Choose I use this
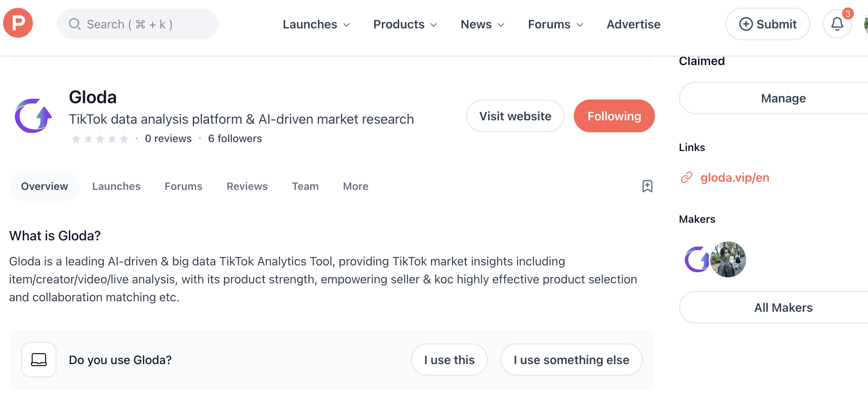The width and height of the screenshot is (868, 397). click(449, 360)
